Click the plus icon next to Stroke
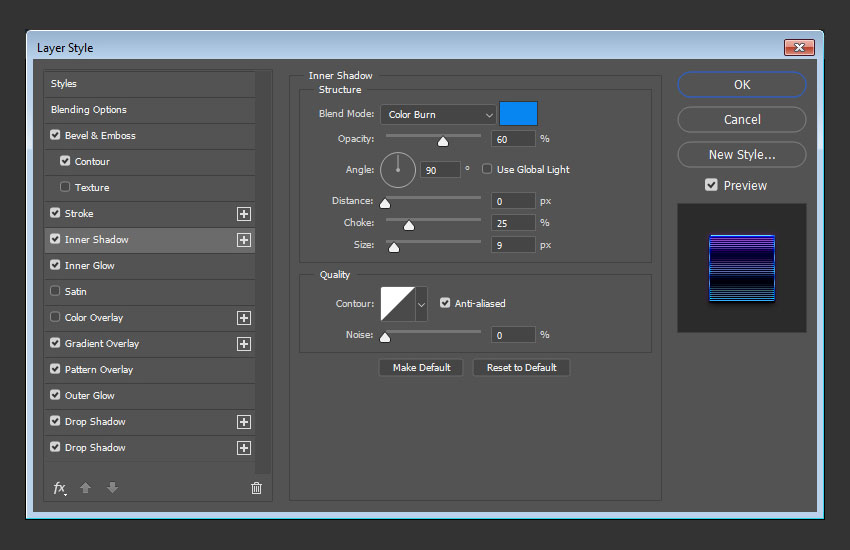 (x=243, y=214)
